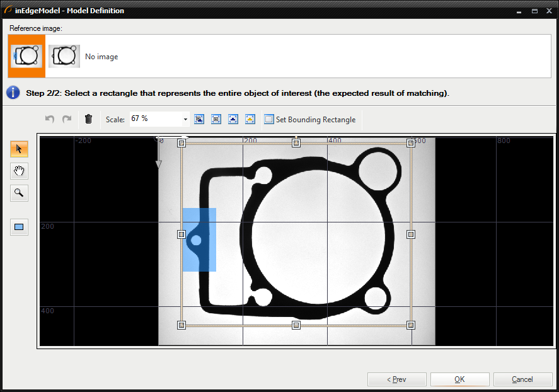Click the undo arrow
The width and height of the screenshot is (559, 392).
click(x=50, y=119)
